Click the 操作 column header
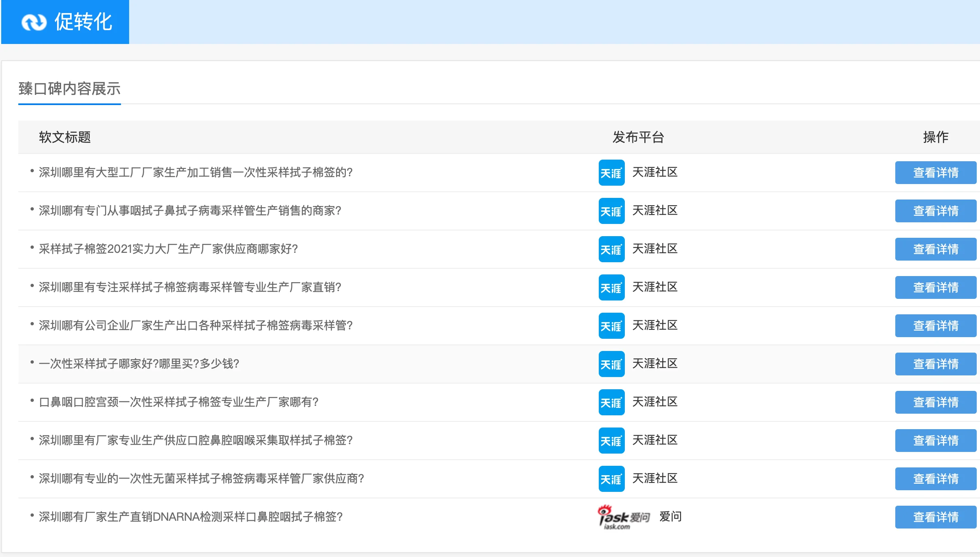Screen dimensions: 980x557 936,137
